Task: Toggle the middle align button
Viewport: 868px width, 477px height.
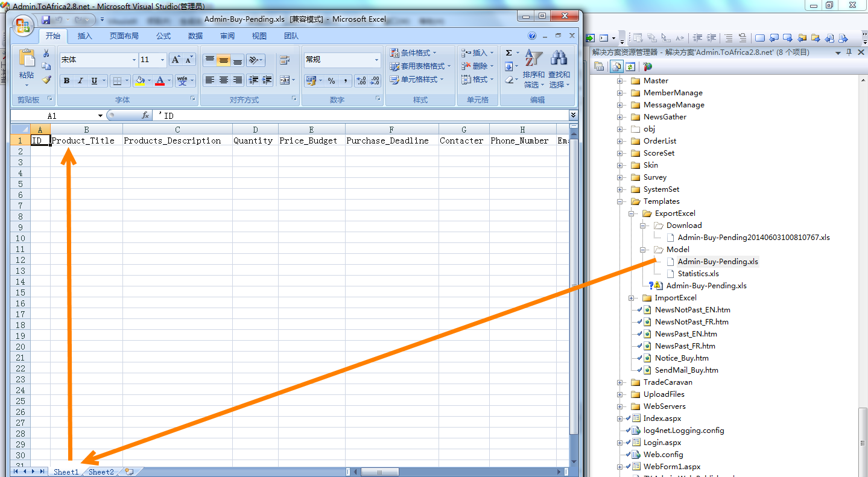Action: click(x=224, y=60)
